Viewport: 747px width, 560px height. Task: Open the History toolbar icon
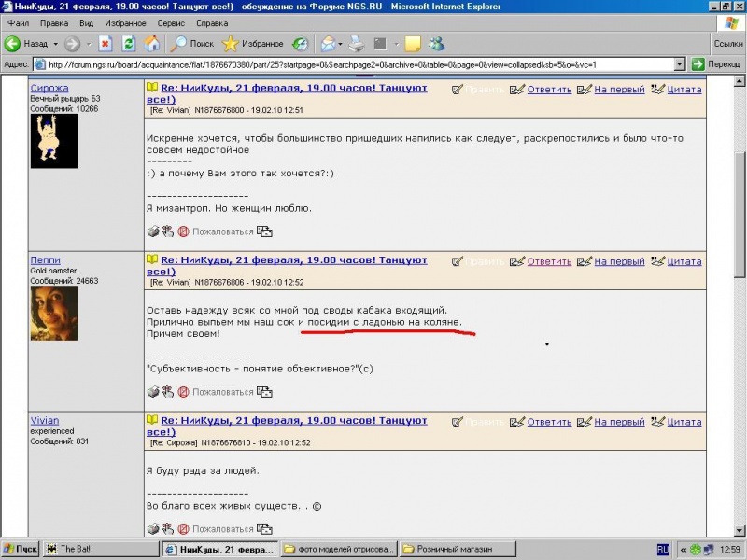[300, 44]
